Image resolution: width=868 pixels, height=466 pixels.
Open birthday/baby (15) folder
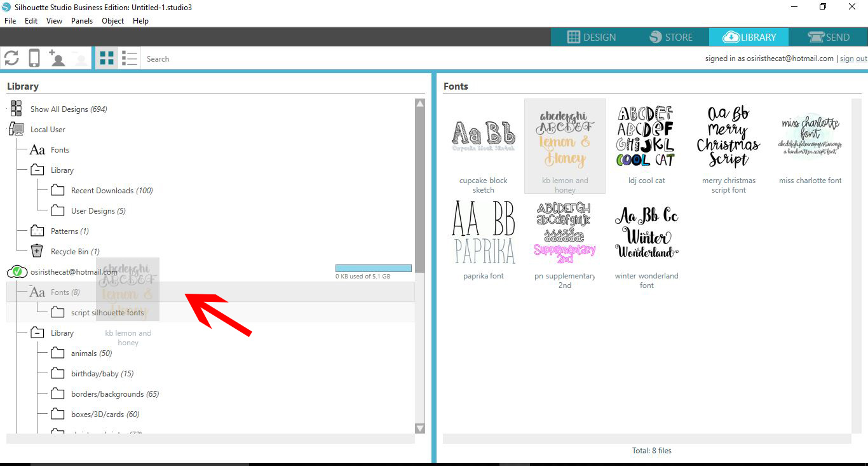coord(102,374)
